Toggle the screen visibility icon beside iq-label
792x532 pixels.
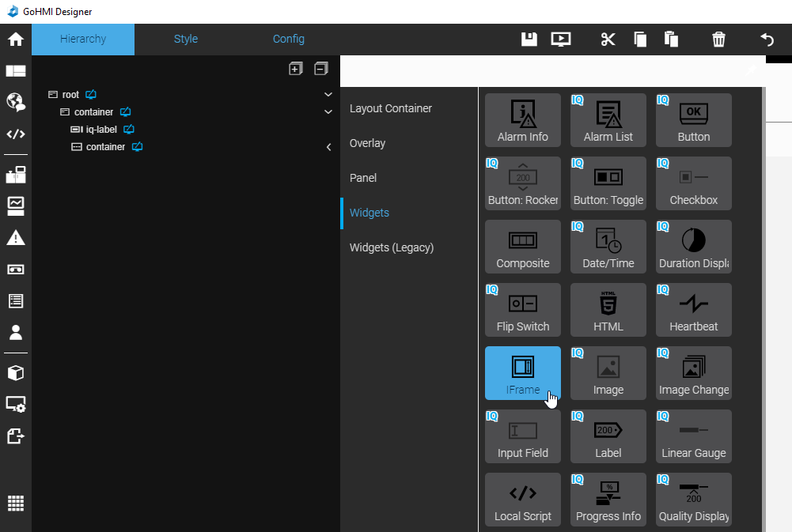pos(130,130)
